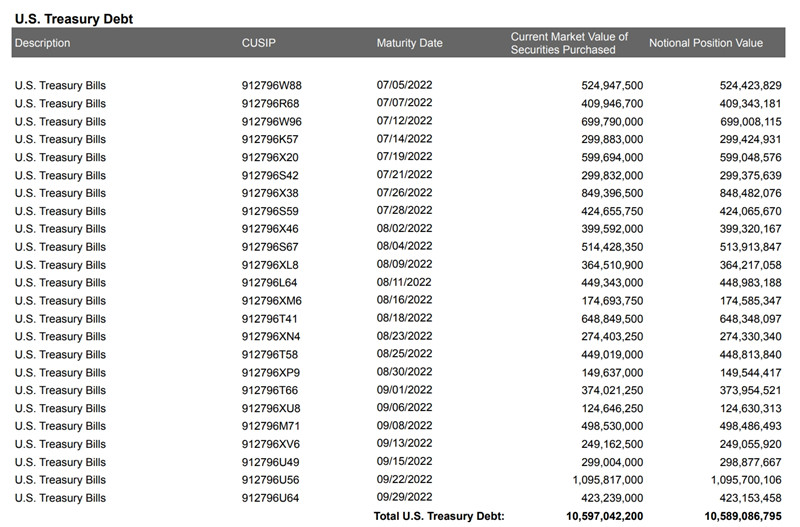Screen dimensions: 800x527
Task: Click notional value 848,482,076
Action: (750, 193)
